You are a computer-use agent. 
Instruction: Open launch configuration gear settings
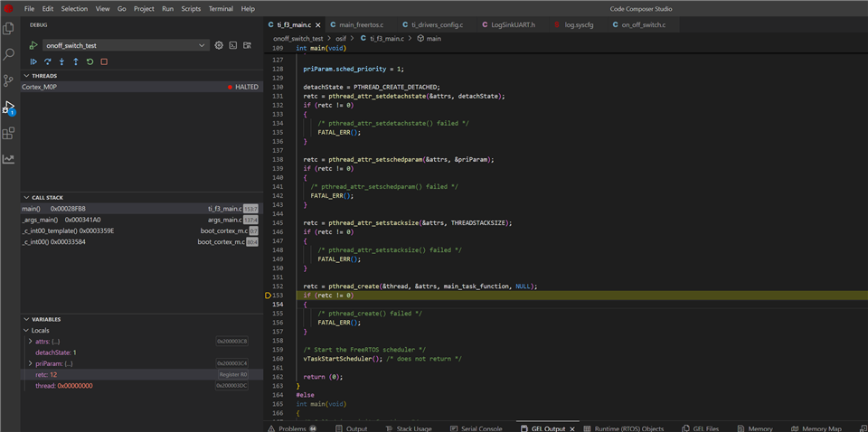click(x=219, y=45)
